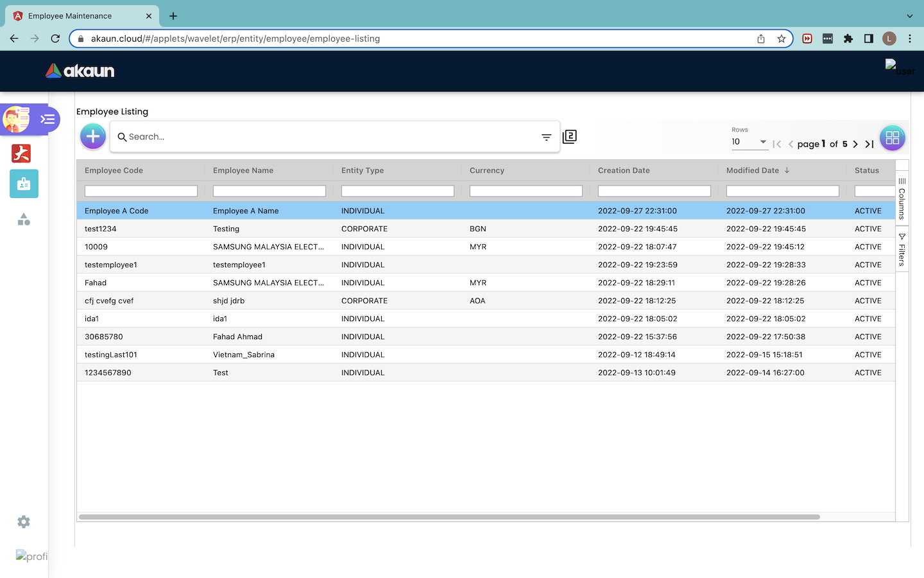
Task: Open the settings gear in sidebar
Action: point(24,521)
